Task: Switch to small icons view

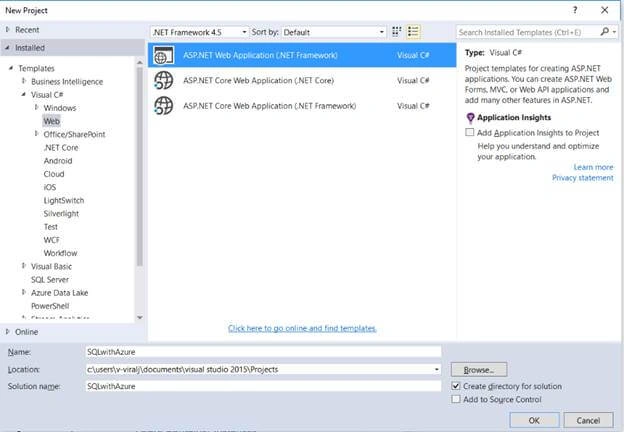Action: (396, 31)
